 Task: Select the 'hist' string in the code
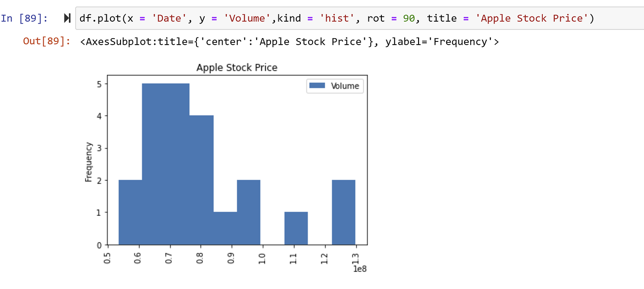tap(337, 18)
